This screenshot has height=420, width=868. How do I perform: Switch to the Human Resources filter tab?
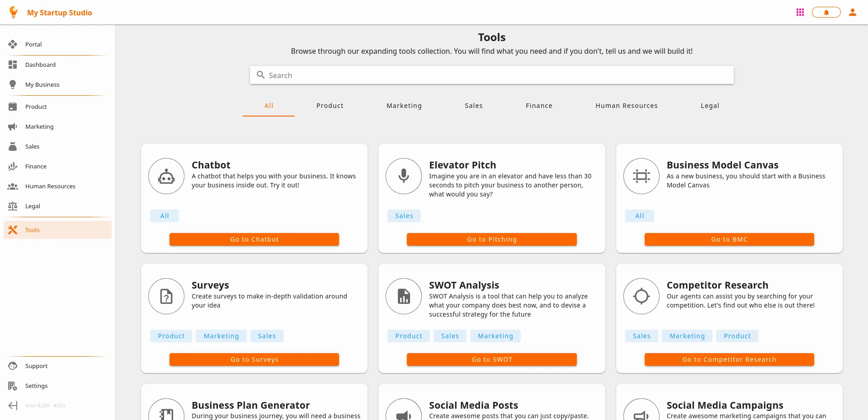click(626, 105)
